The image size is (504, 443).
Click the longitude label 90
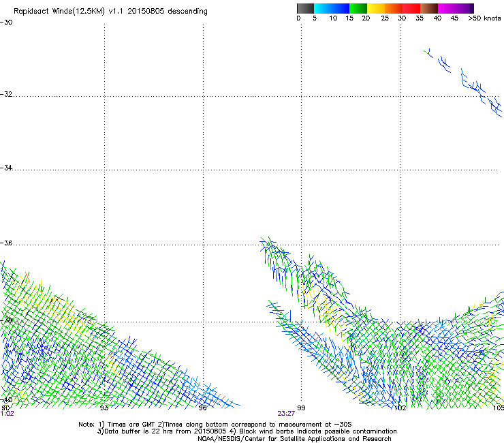point(5,408)
